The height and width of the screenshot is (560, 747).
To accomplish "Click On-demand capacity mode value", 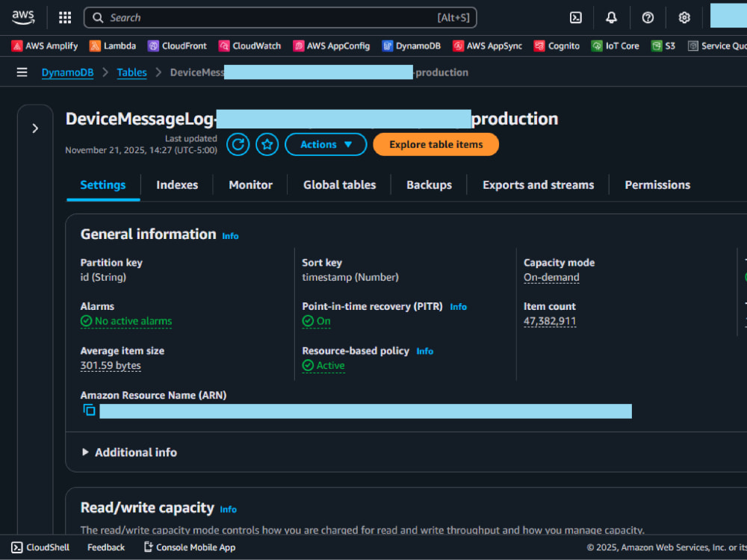I will (551, 277).
